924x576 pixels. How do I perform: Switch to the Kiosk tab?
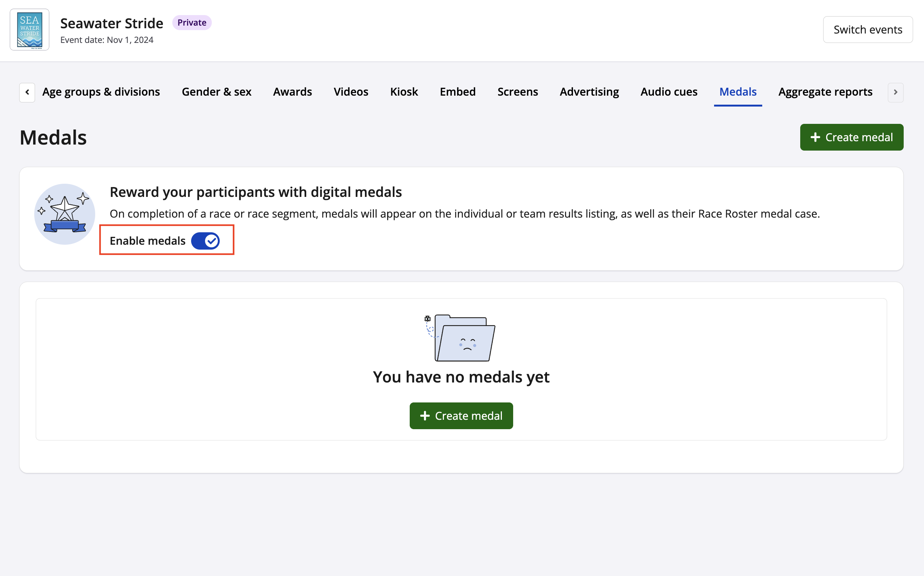404,92
